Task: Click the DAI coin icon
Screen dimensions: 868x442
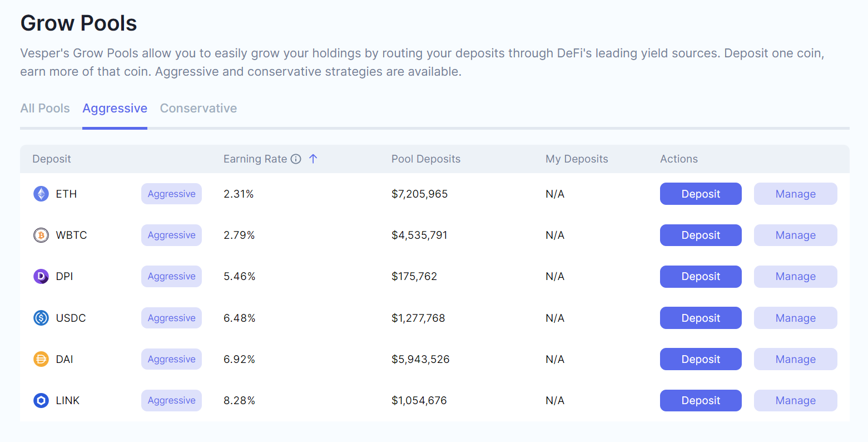Action: tap(41, 359)
